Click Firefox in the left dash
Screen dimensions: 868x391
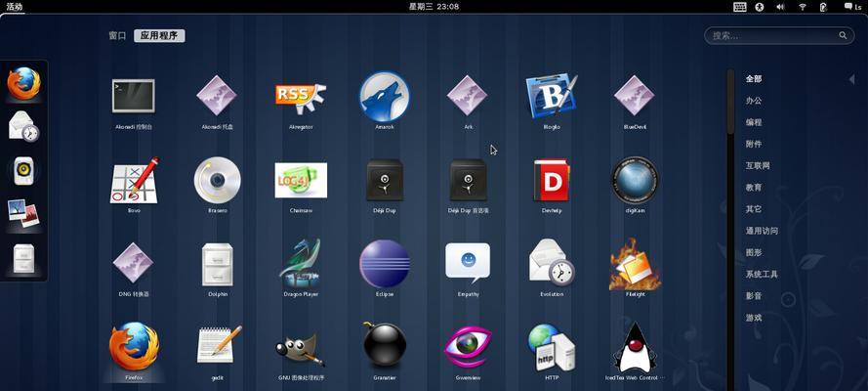click(x=23, y=84)
